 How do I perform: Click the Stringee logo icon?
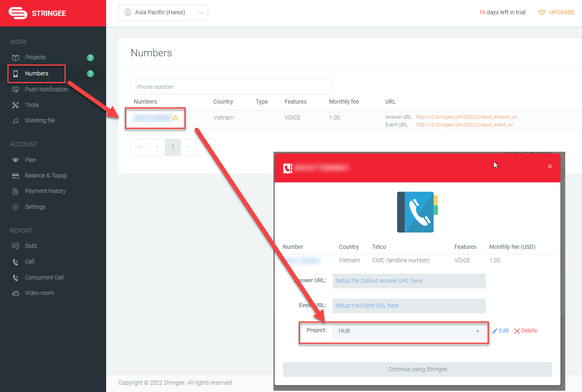pyautogui.click(x=18, y=13)
